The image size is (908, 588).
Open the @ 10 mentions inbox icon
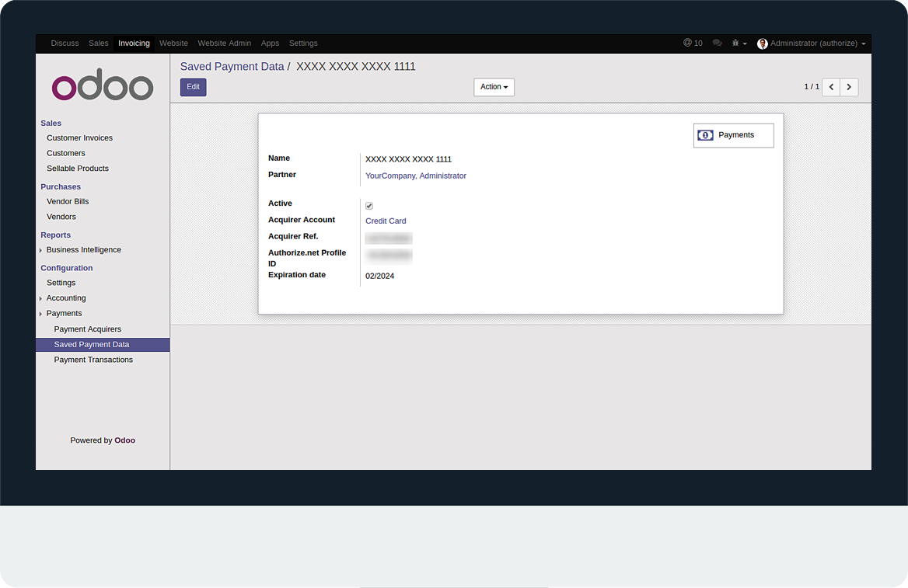coord(693,43)
